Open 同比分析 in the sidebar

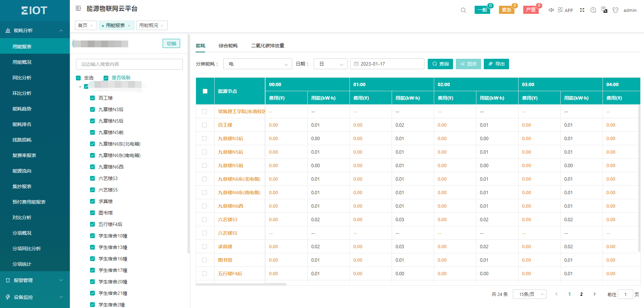pyautogui.click(x=35, y=78)
